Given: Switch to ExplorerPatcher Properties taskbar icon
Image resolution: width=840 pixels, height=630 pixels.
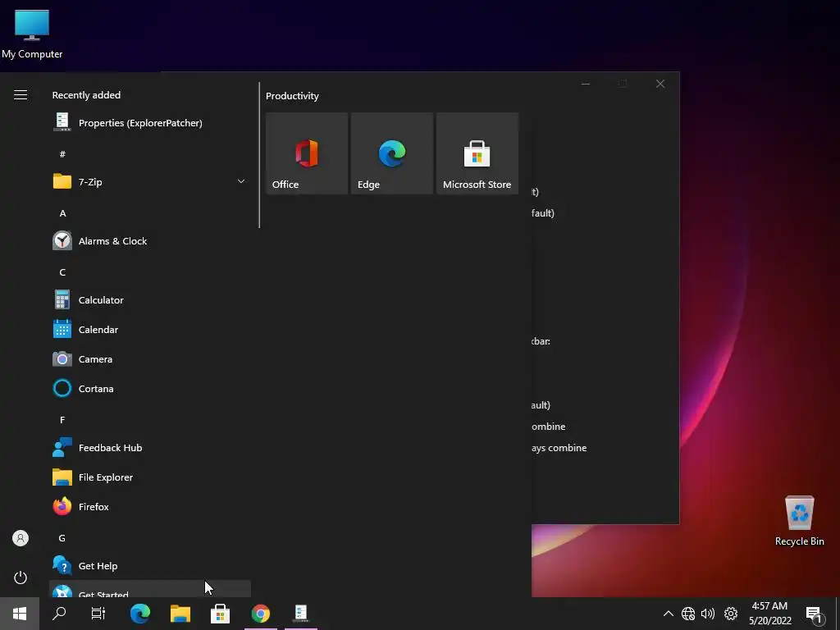Looking at the screenshot, I should click(301, 614).
